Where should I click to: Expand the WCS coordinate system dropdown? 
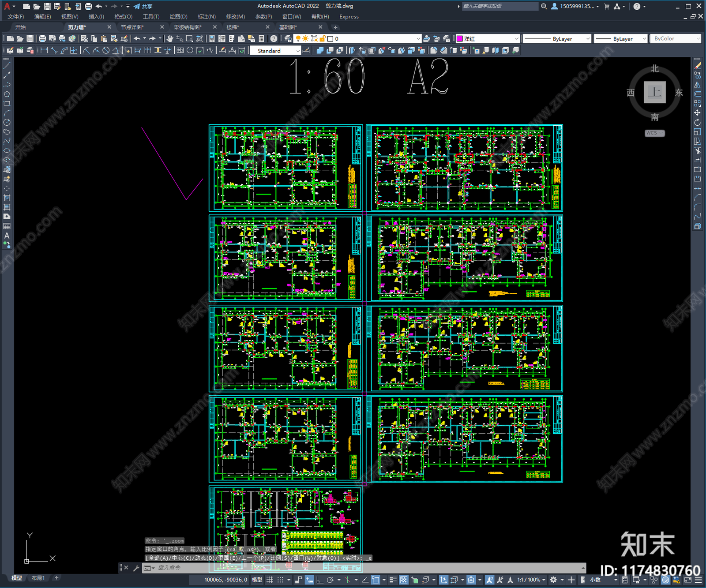pos(655,133)
